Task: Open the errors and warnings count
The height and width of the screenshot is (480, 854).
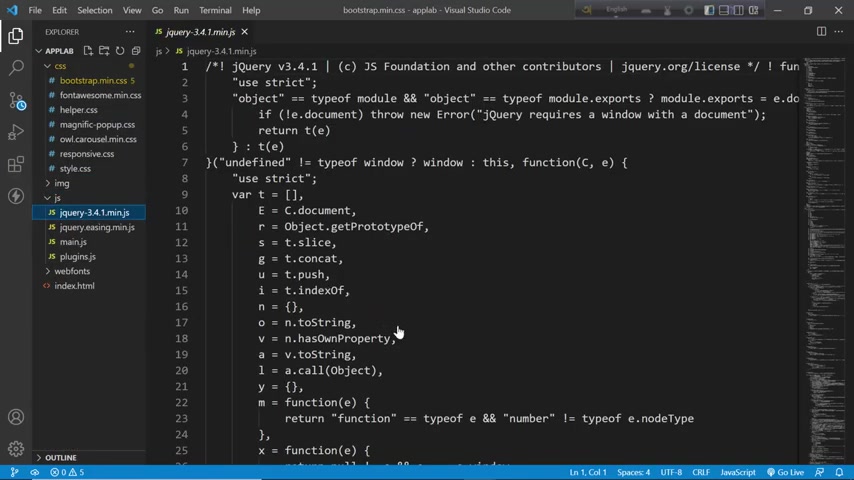Action: coord(67,472)
